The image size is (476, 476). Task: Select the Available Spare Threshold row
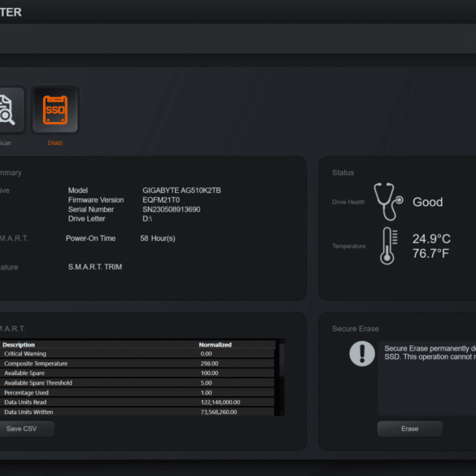pos(138,382)
